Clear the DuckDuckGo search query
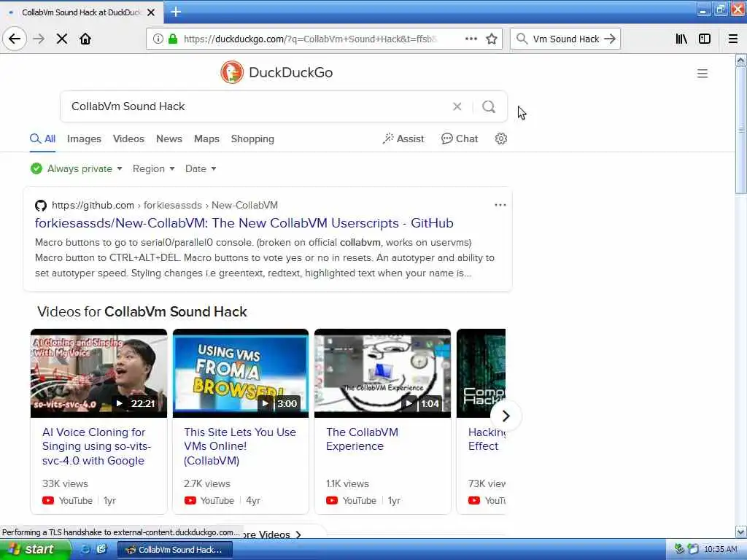The height and width of the screenshot is (560, 747). point(457,106)
